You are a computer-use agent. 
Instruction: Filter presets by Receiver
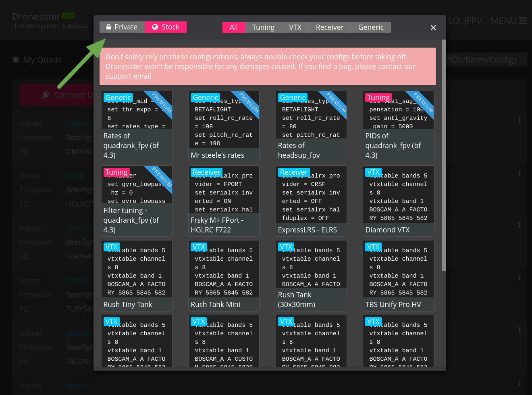pyautogui.click(x=329, y=27)
